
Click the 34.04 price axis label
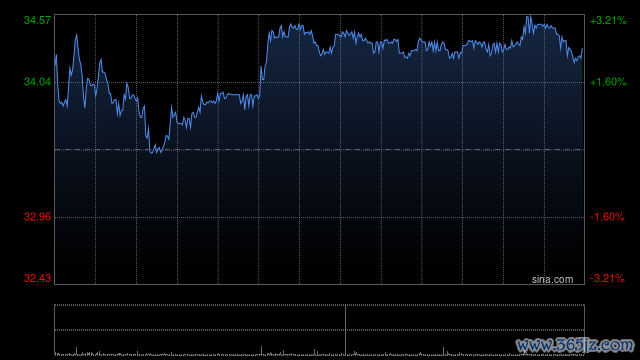[38, 82]
